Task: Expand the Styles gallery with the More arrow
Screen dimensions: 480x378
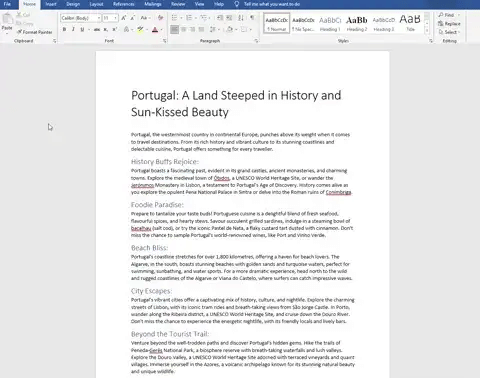Action: [427, 31]
